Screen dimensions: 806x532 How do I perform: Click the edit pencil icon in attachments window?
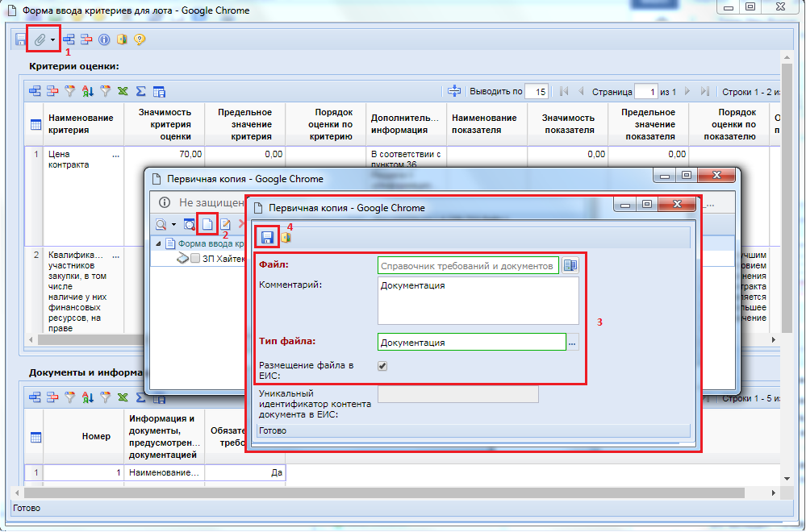point(225,224)
